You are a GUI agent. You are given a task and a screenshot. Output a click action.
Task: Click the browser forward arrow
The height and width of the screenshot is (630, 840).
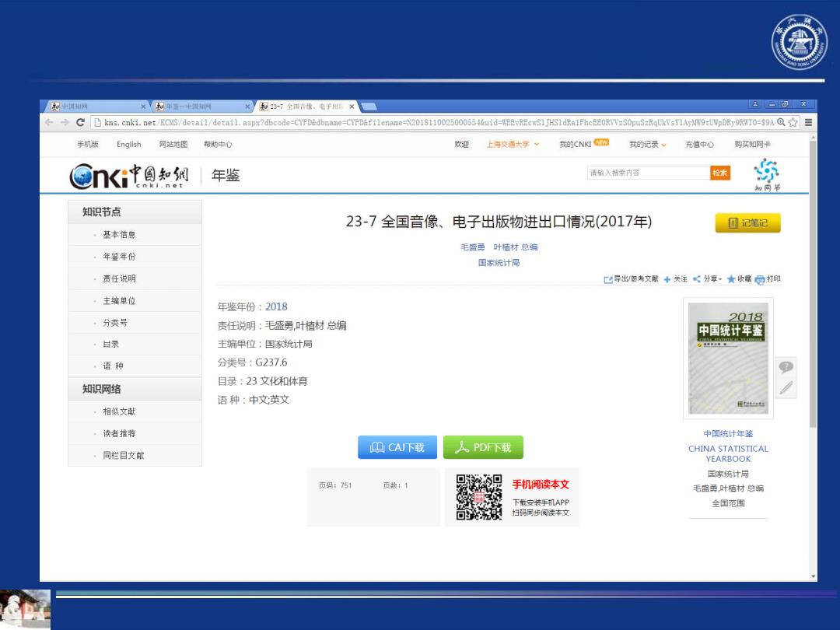tap(65, 122)
